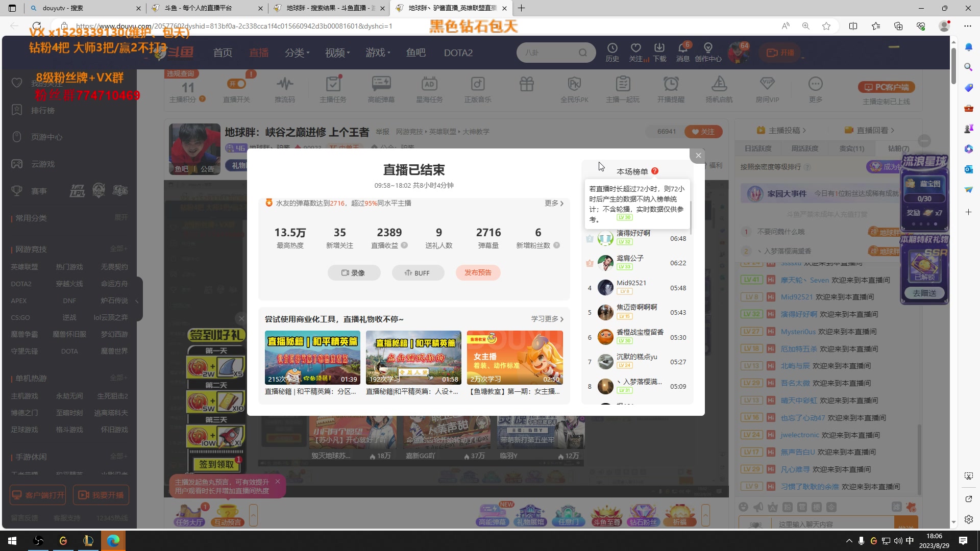This screenshot has height=551, width=980.
Task: Click the 我要开播 button
Action: 101,495
